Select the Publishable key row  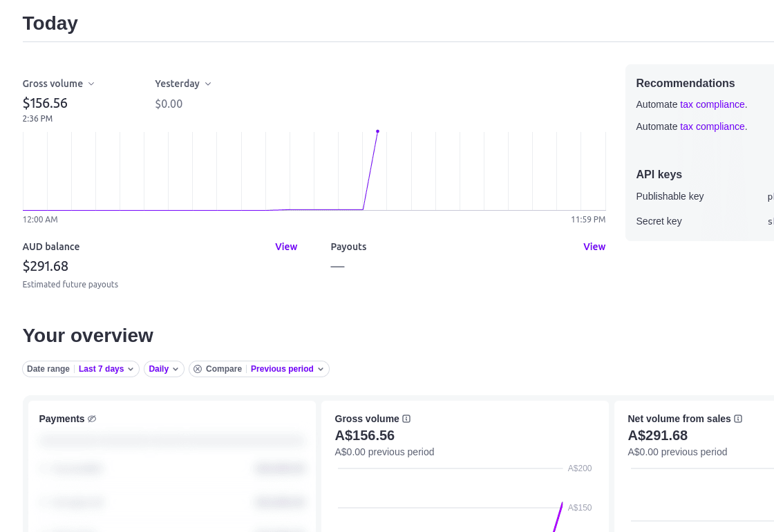670,196
